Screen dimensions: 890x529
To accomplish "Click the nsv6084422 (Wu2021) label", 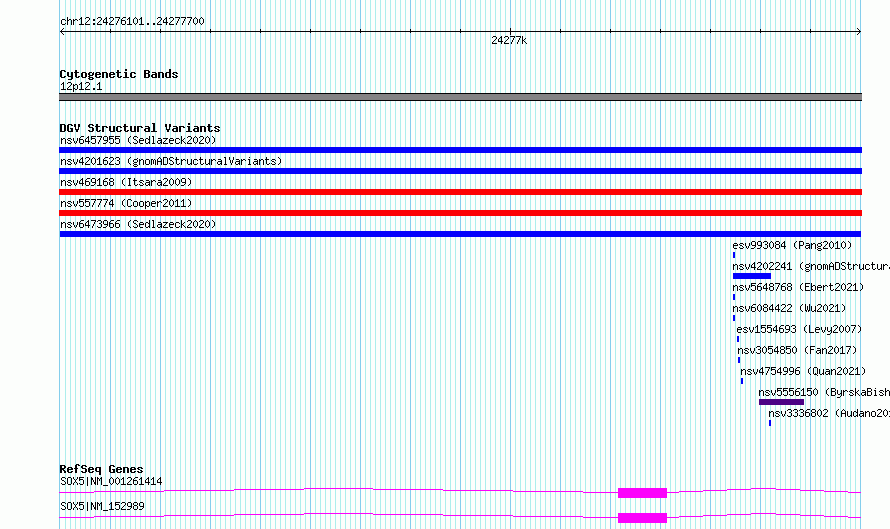I will (x=789, y=308).
